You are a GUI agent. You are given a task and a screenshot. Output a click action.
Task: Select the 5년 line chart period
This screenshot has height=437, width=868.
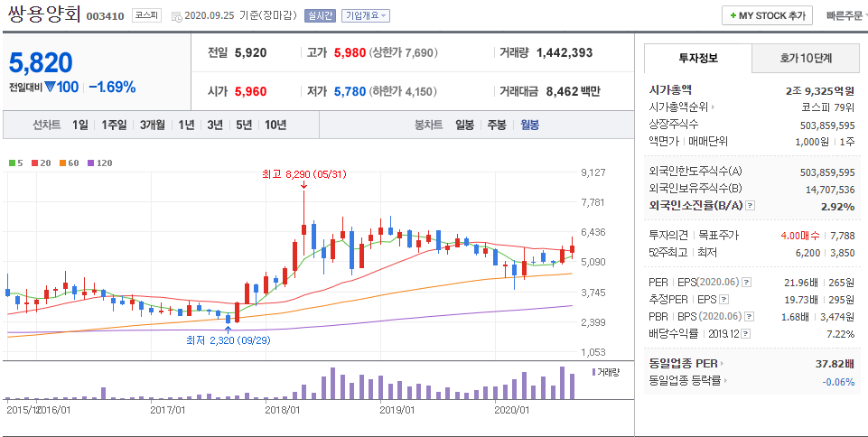tap(244, 125)
